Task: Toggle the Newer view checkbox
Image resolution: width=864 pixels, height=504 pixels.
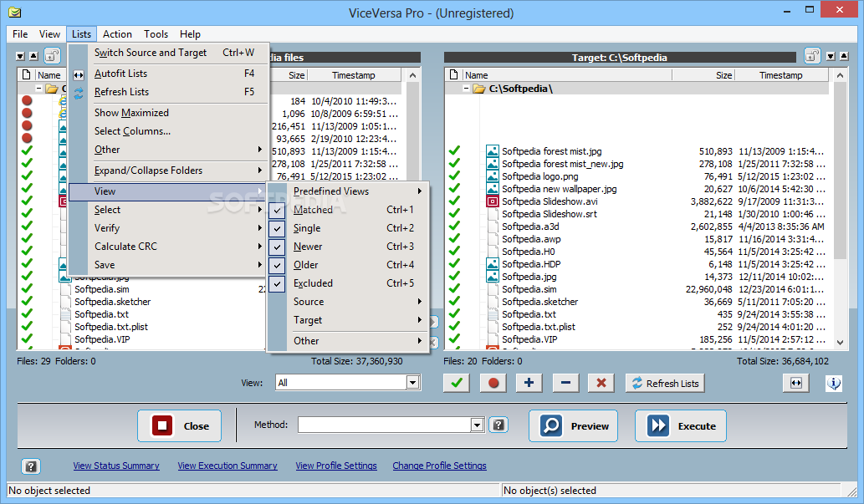Action: [277, 247]
